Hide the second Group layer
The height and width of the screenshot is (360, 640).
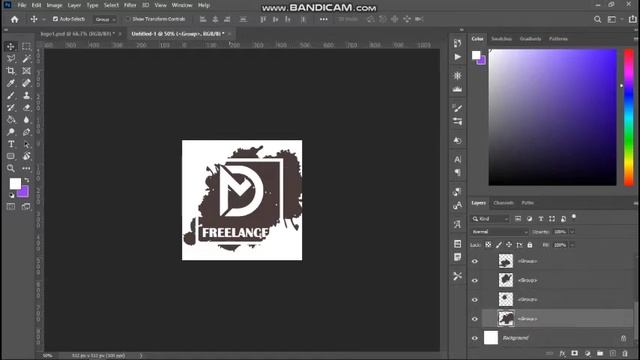pyautogui.click(x=475, y=280)
